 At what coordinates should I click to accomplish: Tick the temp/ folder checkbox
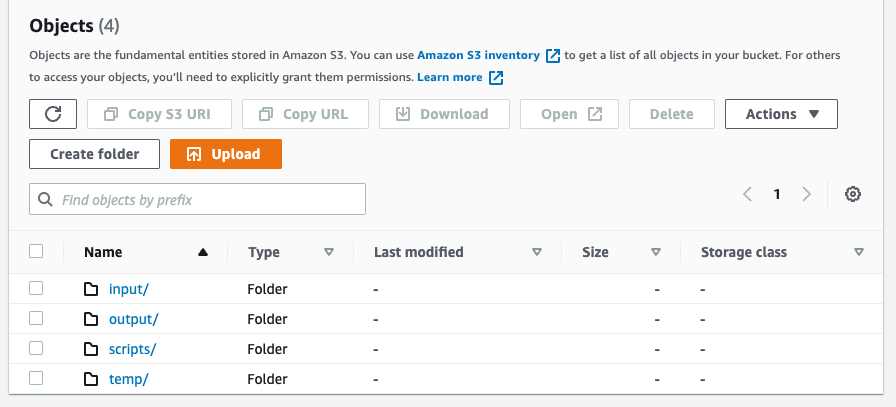click(37, 378)
